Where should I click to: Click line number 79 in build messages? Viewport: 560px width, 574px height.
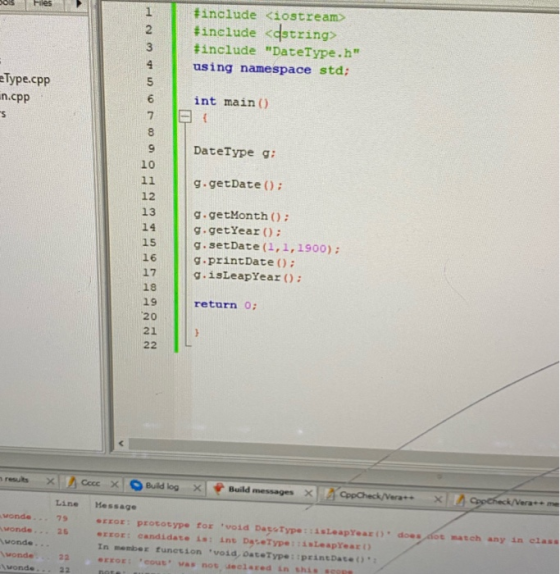point(62,518)
